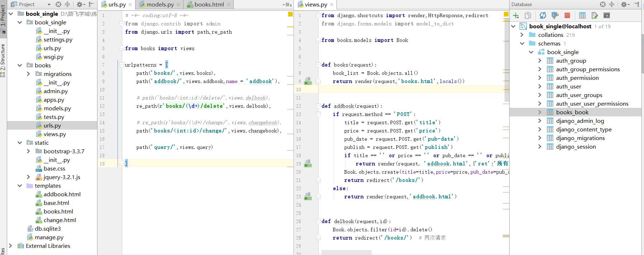This screenshot has width=644, height=255.
Task: Collapse all in the Database panel
Action: 612,4
